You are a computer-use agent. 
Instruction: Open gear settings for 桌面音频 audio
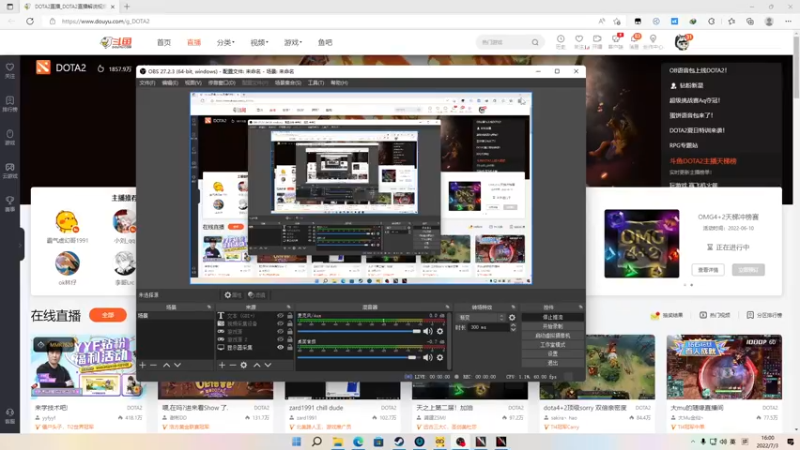(x=440, y=358)
